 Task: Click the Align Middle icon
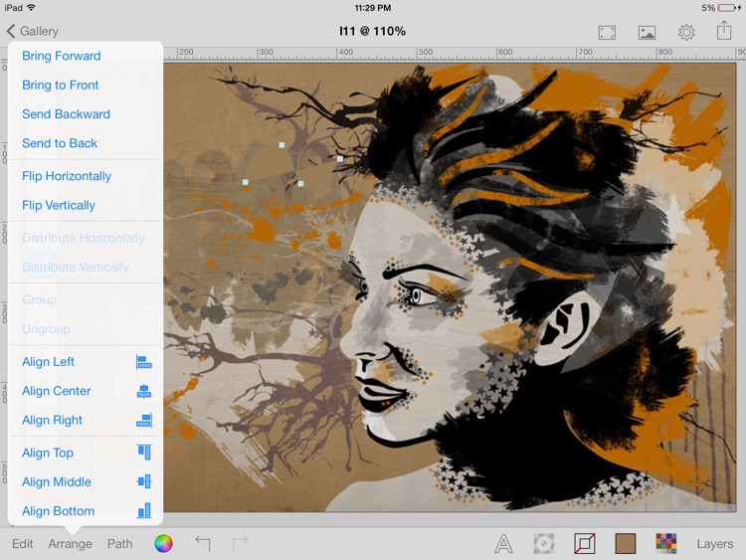point(144,481)
